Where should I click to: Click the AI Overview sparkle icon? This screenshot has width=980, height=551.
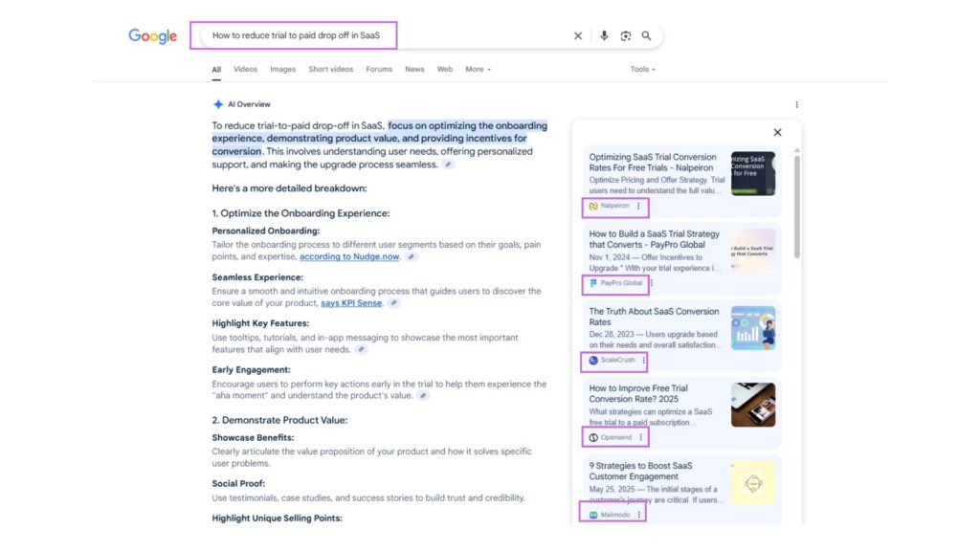click(x=217, y=104)
